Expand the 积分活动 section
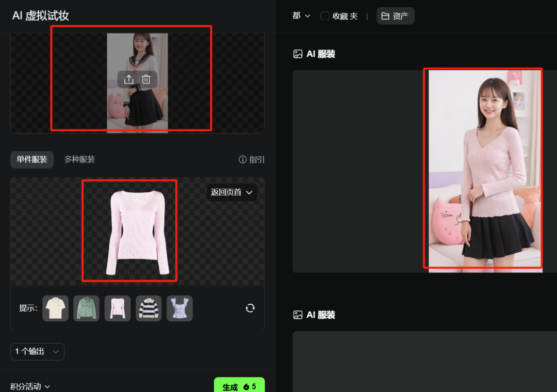 (x=28, y=386)
